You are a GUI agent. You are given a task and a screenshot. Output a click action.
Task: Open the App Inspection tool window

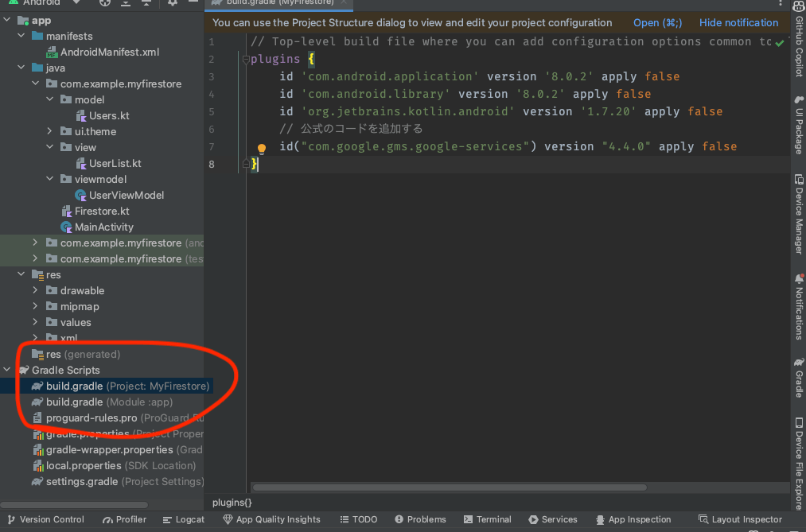tap(633, 520)
